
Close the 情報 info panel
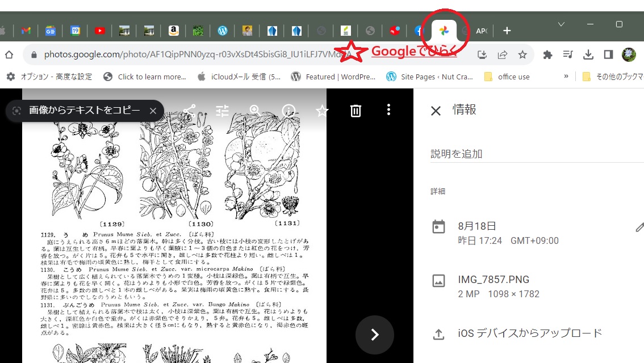[x=436, y=111]
